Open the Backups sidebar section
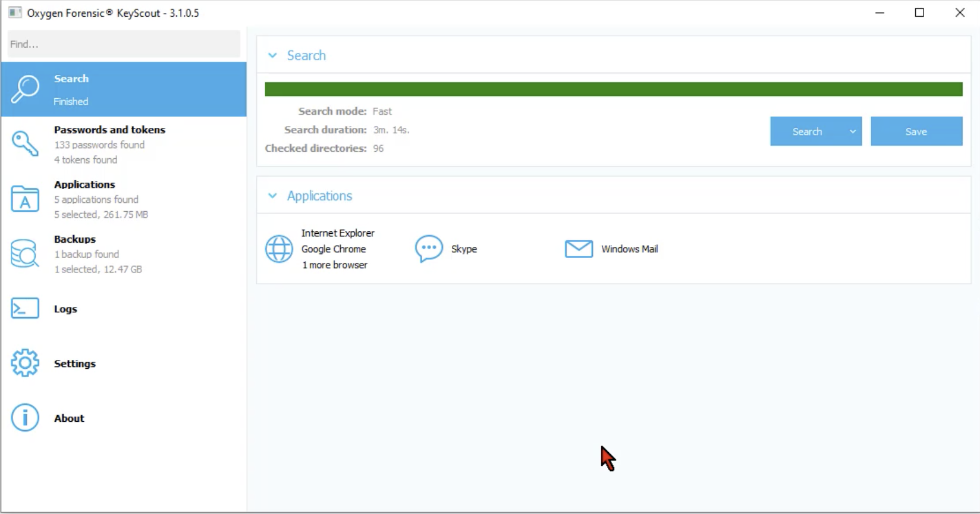The width and height of the screenshot is (980, 514). [124, 253]
